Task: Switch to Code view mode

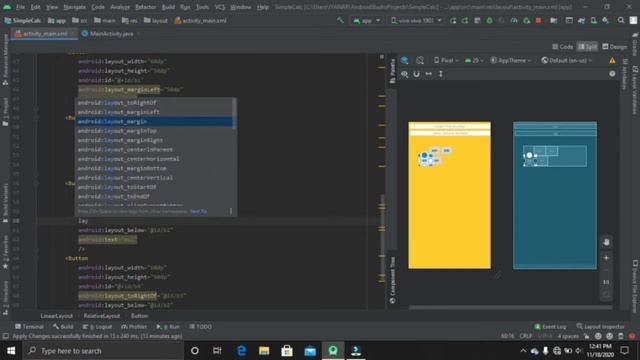Action: 562,47
